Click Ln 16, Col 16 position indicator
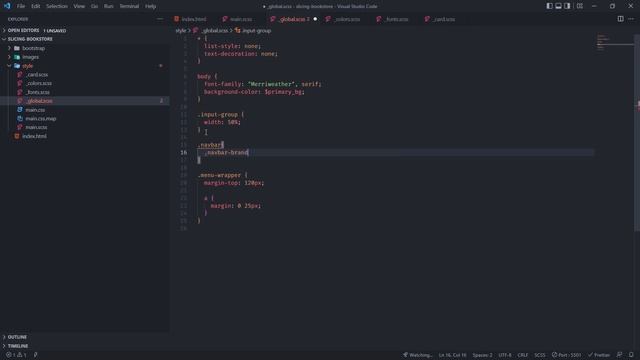 click(x=453, y=355)
